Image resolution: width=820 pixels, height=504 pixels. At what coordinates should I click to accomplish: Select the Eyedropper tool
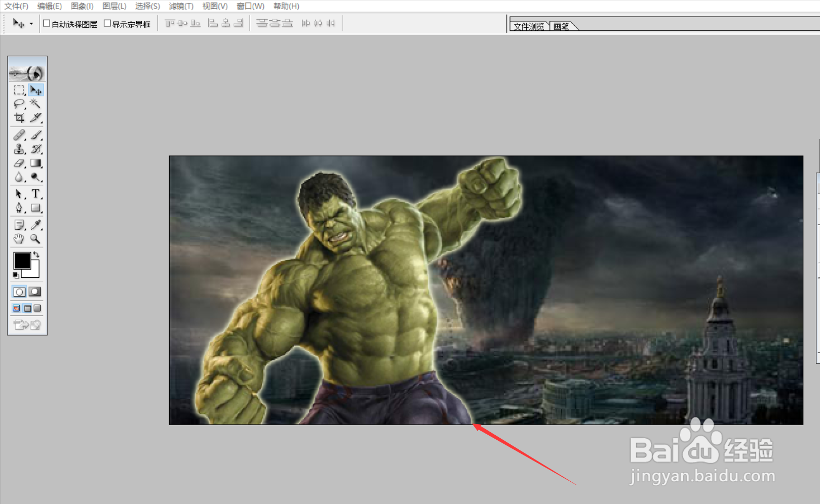click(35, 225)
